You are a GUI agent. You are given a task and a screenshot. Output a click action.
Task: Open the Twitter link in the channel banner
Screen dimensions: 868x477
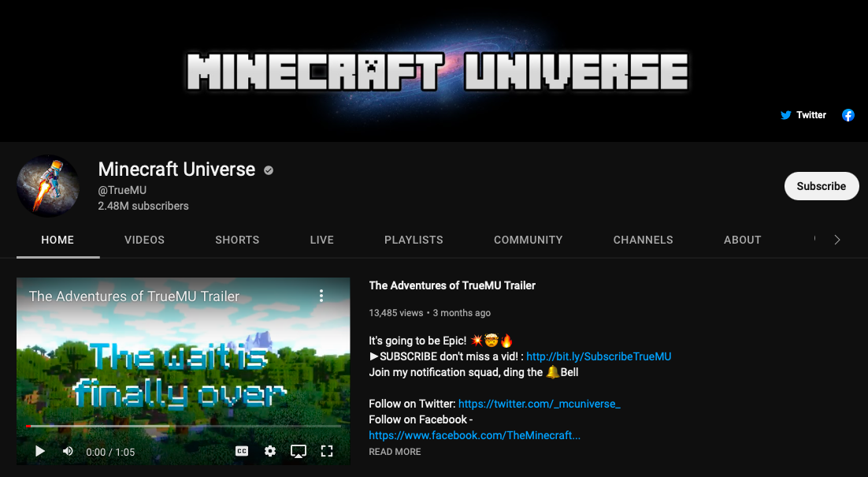coord(803,115)
